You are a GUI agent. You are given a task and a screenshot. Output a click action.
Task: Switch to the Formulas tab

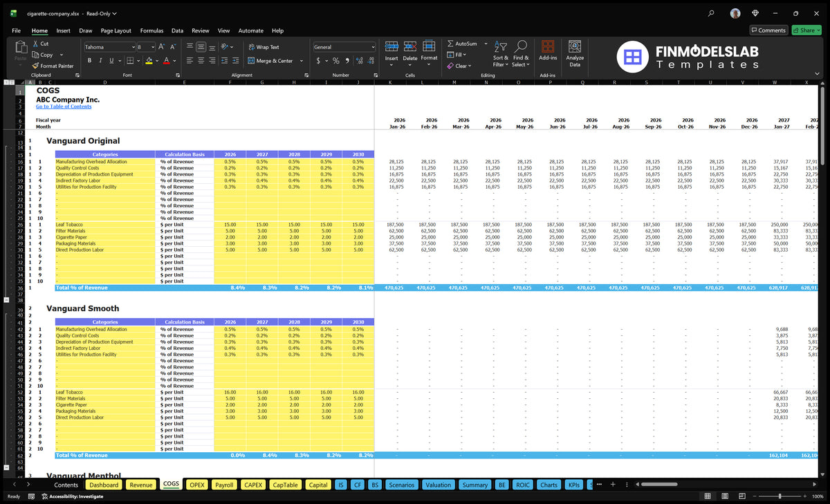pos(151,30)
